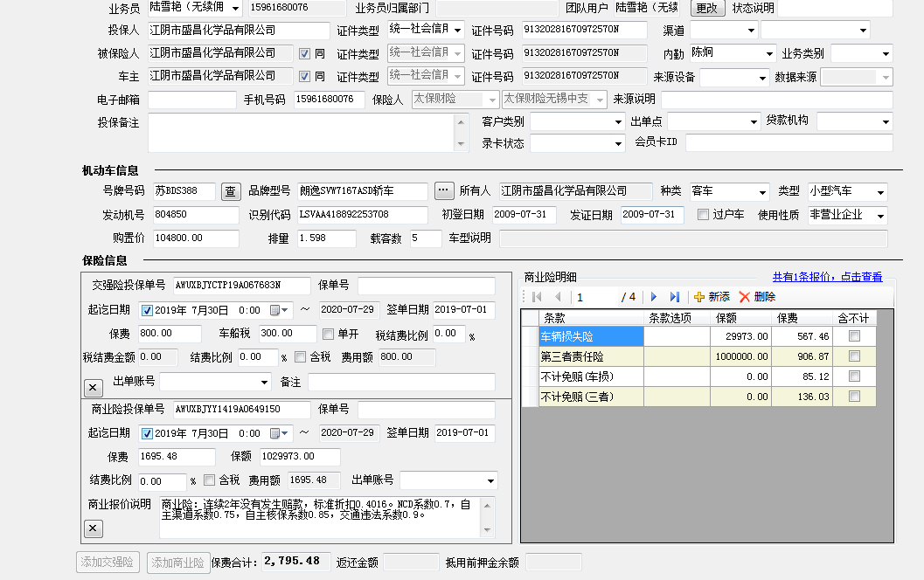Screen dimensions: 924x580
Task: Delete selected clause with 删除
Action: click(x=757, y=297)
